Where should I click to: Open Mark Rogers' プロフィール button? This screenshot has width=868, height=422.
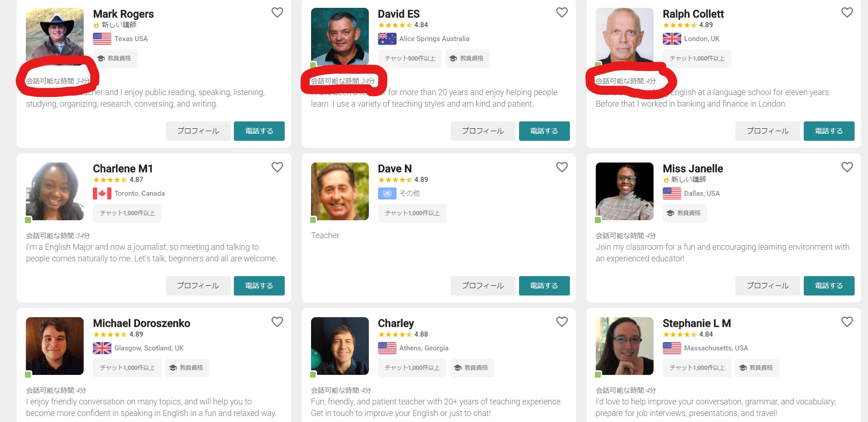point(198,131)
